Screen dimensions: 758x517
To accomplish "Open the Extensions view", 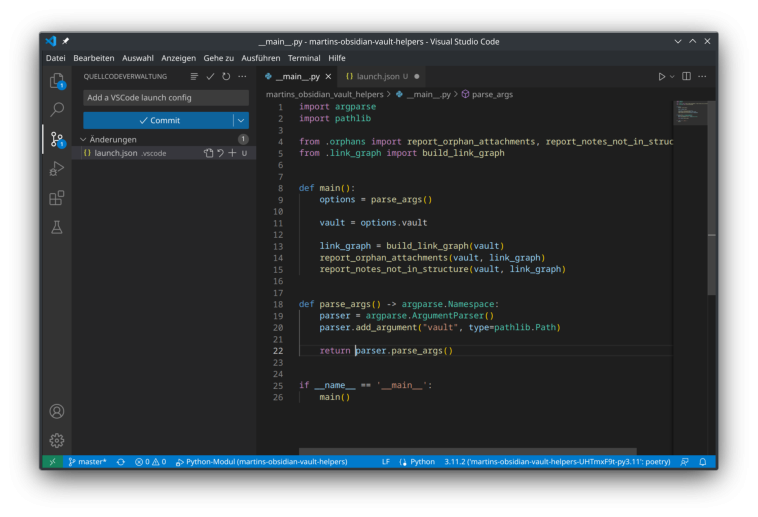I will [x=57, y=198].
